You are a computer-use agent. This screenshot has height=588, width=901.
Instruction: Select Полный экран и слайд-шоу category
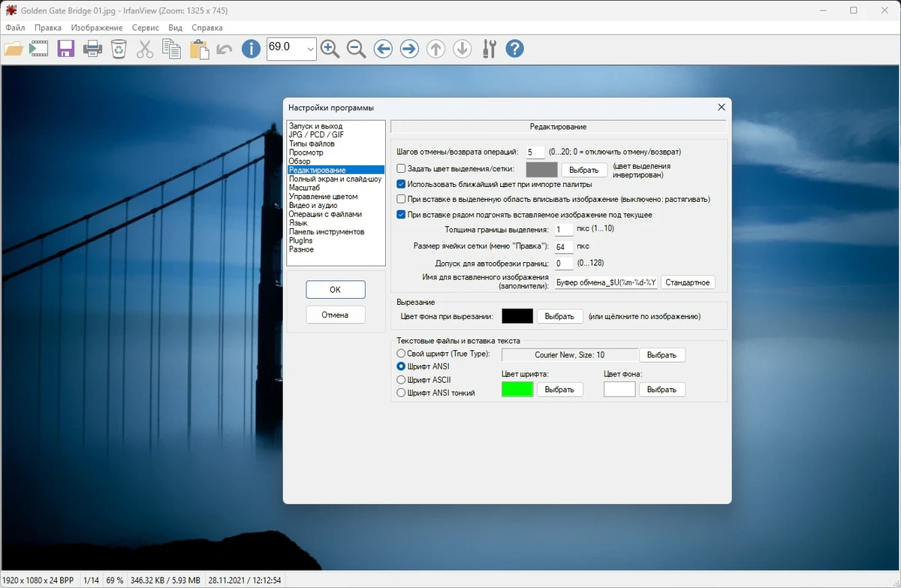336,179
